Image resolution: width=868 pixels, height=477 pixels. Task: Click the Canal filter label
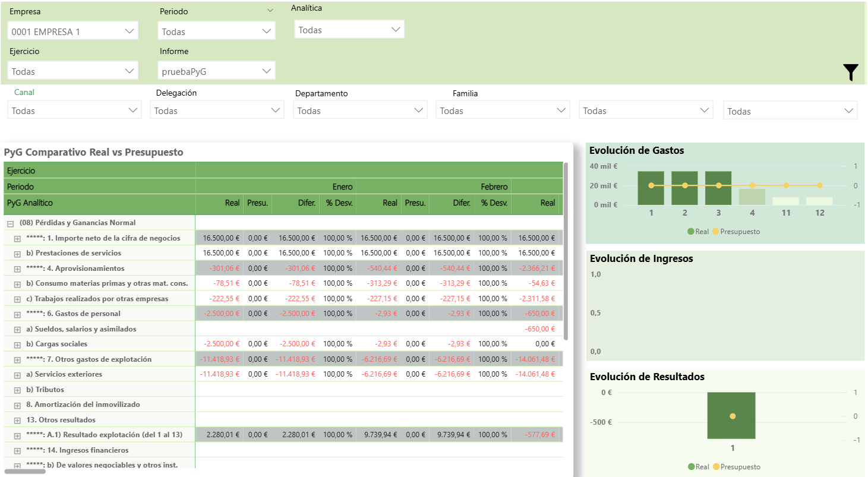(x=24, y=93)
